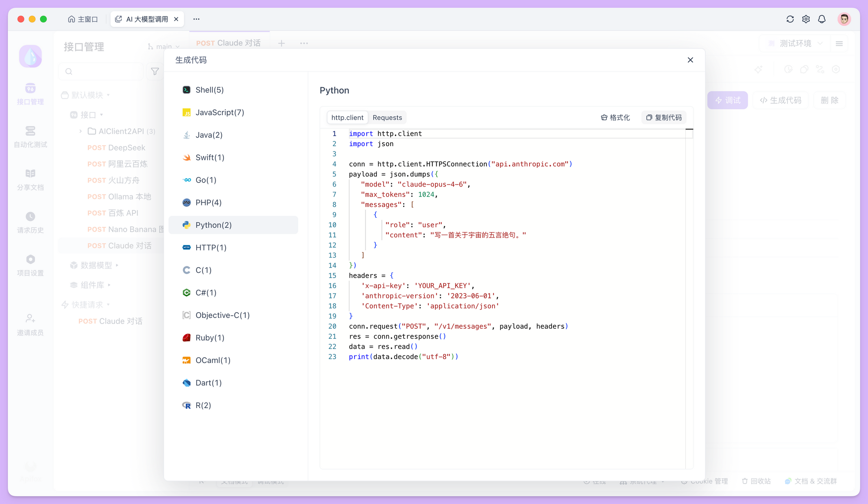Viewport: 868px width, 504px height.
Task: Open the 主窗口 home tab
Action: (x=83, y=19)
